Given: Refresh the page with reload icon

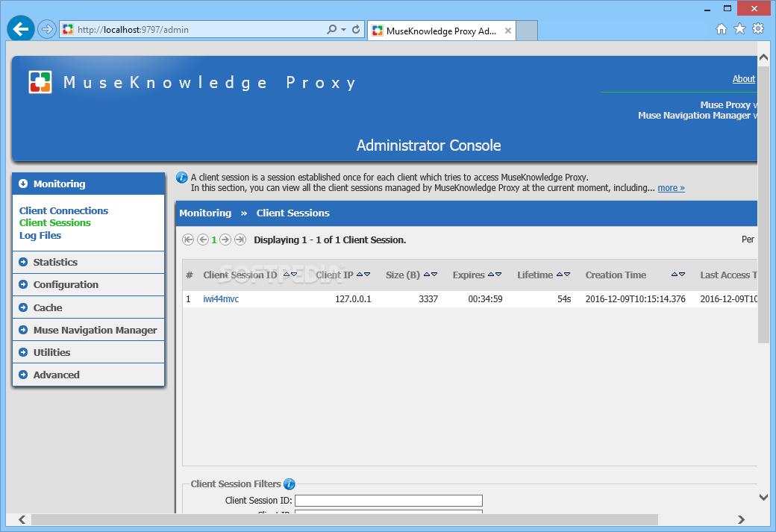Looking at the screenshot, I should click(356, 29).
